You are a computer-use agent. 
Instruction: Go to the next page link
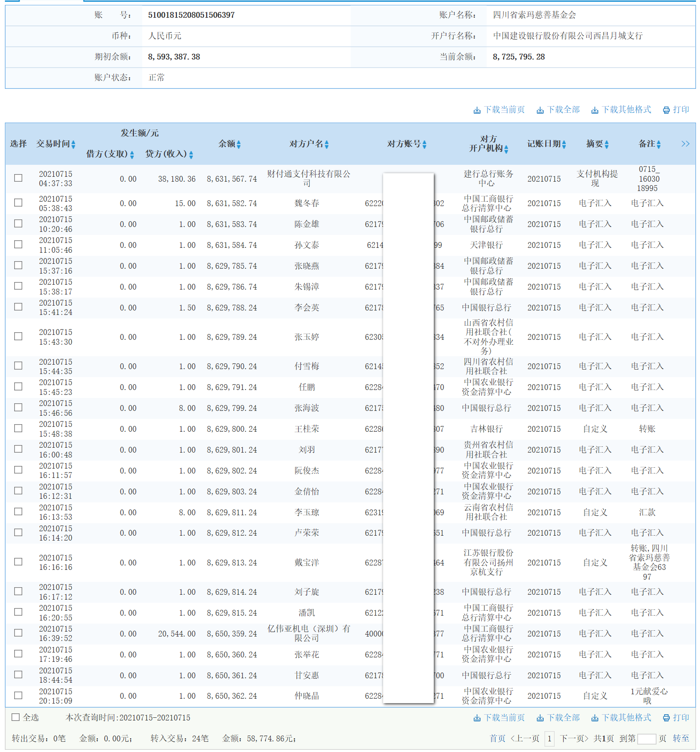pos(574,738)
